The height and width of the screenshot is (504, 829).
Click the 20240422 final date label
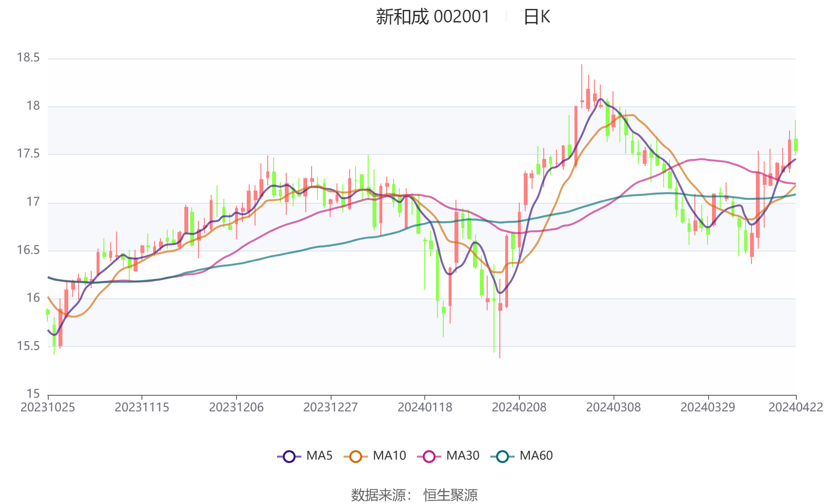click(x=795, y=407)
